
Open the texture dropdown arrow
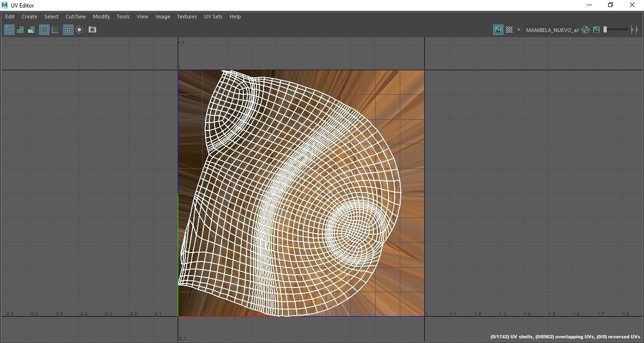[x=519, y=30]
